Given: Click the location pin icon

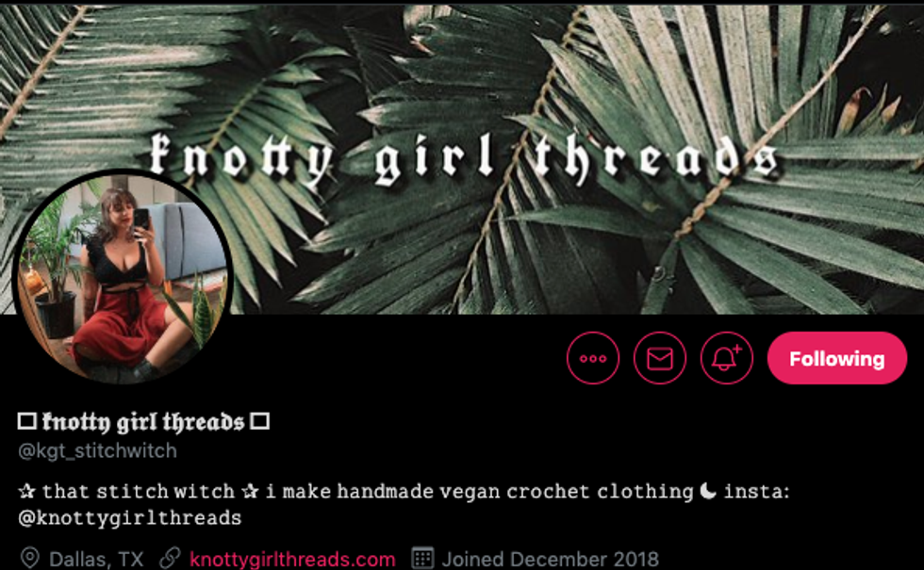Looking at the screenshot, I should pos(29,558).
